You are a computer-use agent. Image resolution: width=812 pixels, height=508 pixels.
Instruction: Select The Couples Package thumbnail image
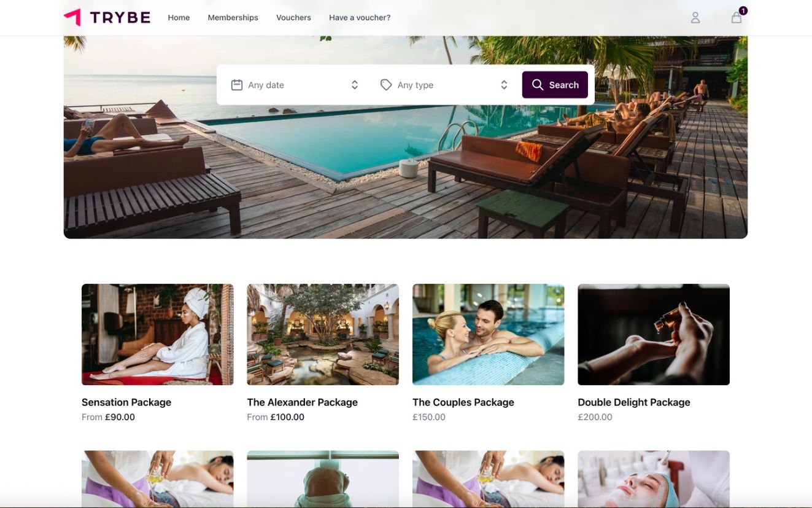(489, 335)
